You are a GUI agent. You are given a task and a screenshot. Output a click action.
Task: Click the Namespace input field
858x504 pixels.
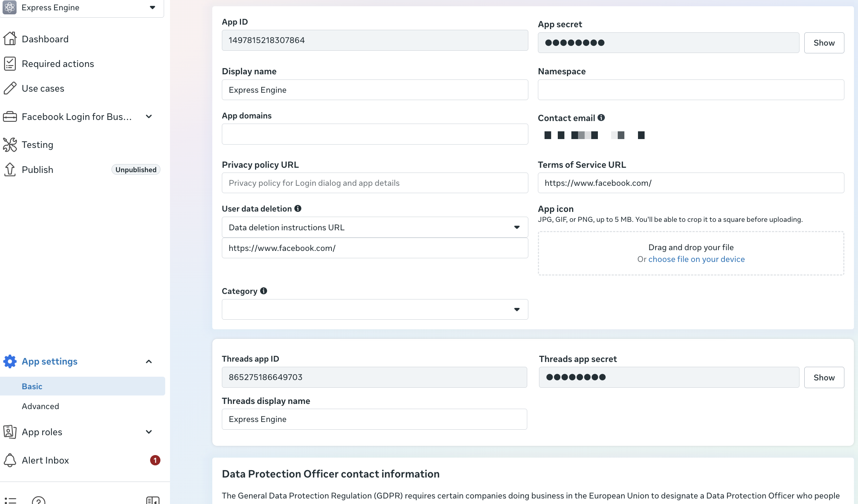[x=691, y=90]
